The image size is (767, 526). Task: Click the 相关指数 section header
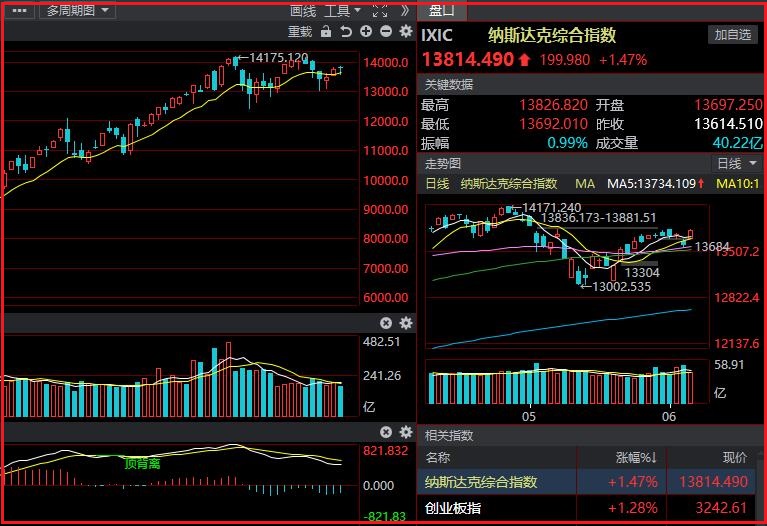(x=449, y=435)
